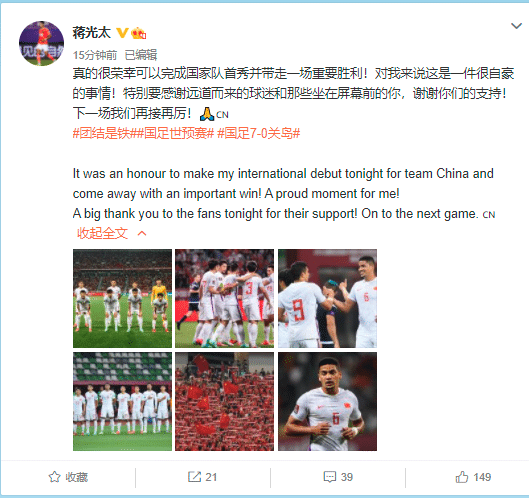Click the repost share icon

(194, 477)
